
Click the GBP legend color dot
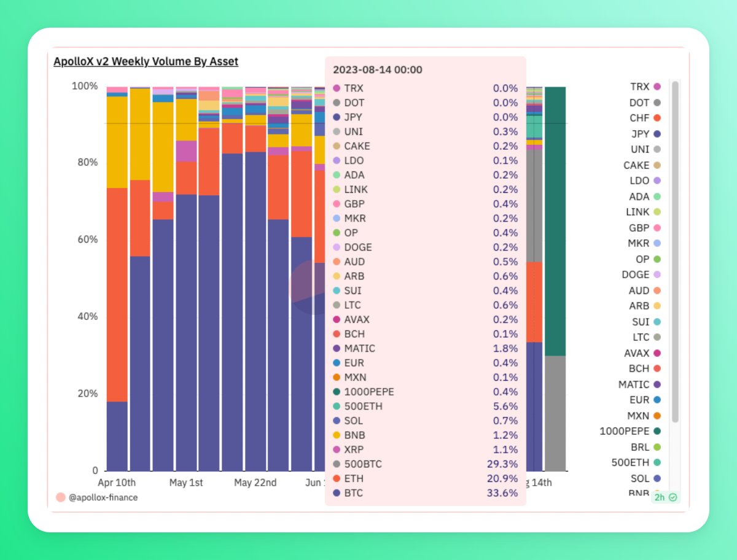click(x=657, y=228)
